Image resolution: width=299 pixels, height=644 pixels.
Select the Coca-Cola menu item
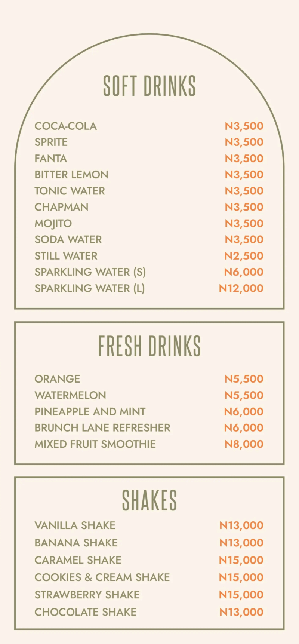point(66,126)
